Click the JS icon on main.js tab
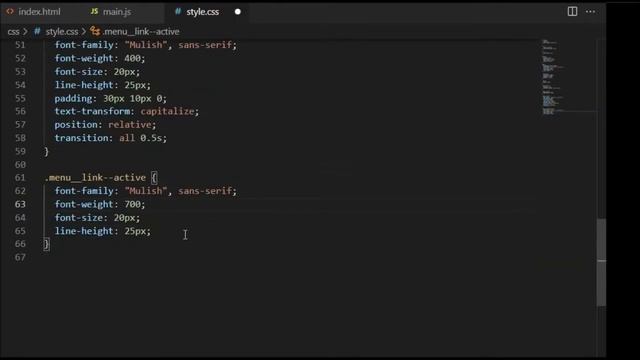 (x=94, y=11)
